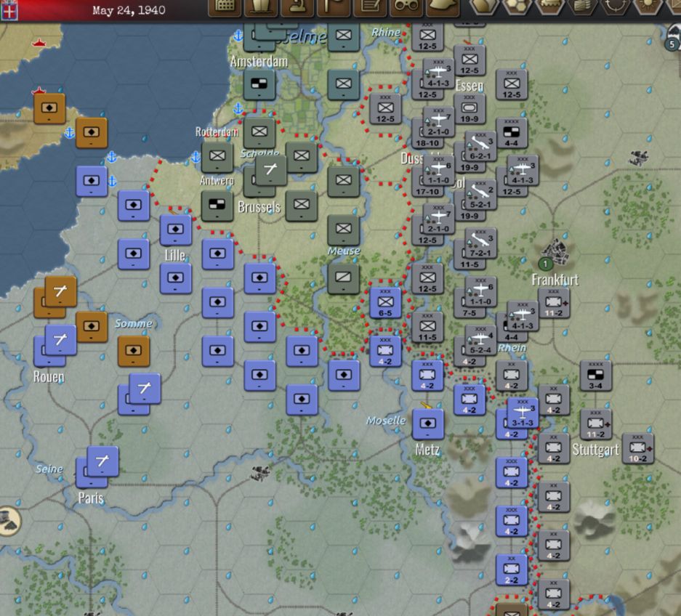Click the date May 24, 1940

click(x=129, y=10)
